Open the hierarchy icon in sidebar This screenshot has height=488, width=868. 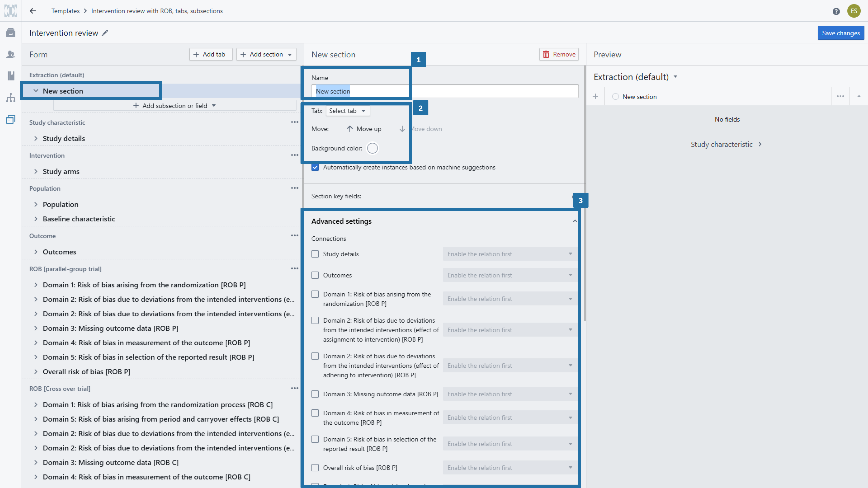tap(11, 98)
